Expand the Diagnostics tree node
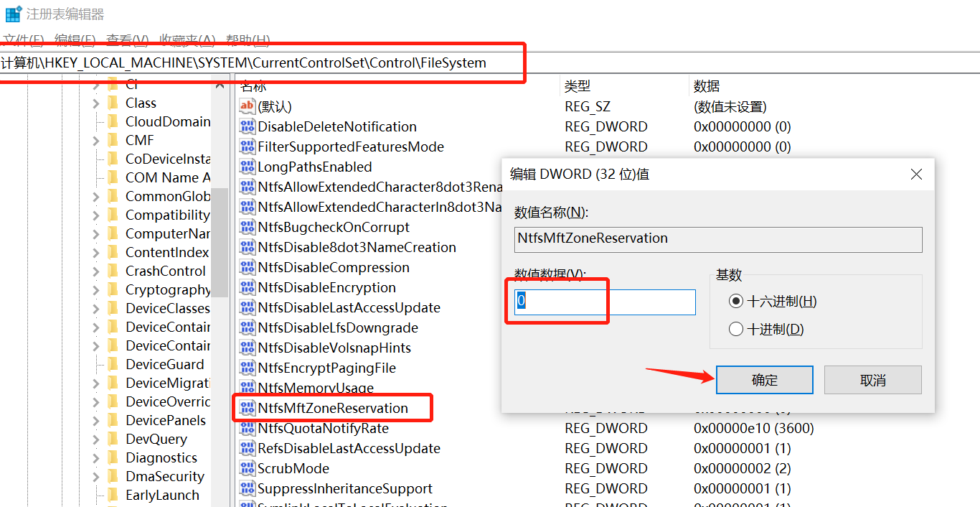980x507 pixels. [96, 458]
